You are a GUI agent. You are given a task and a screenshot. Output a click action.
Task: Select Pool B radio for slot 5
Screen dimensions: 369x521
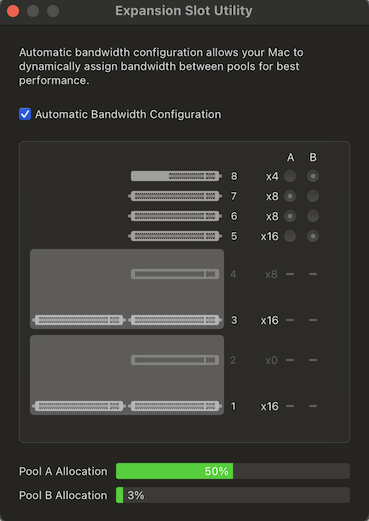click(313, 236)
